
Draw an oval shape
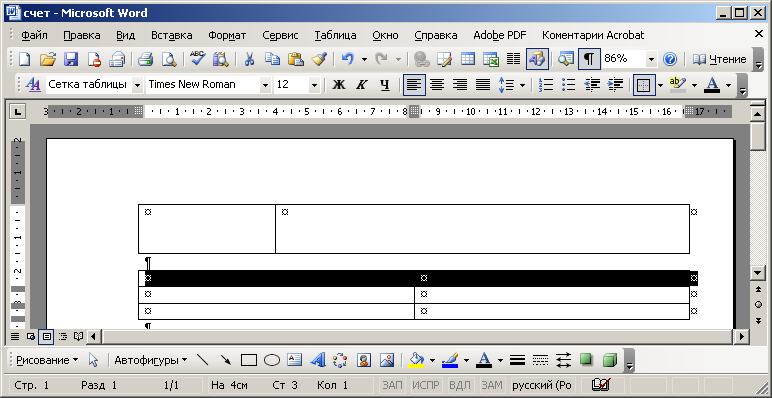(272, 360)
